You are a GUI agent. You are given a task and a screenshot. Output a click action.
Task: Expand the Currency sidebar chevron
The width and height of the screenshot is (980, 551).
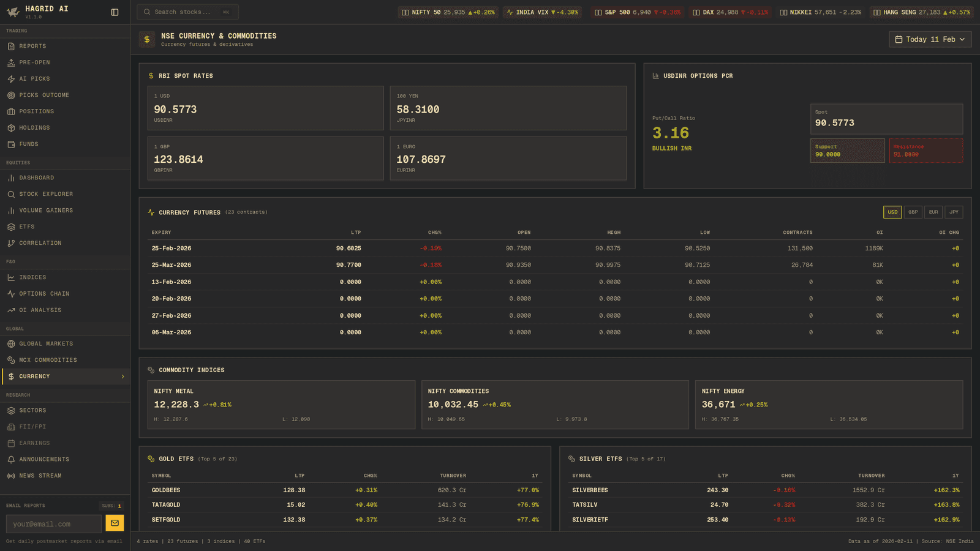[123, 377]
